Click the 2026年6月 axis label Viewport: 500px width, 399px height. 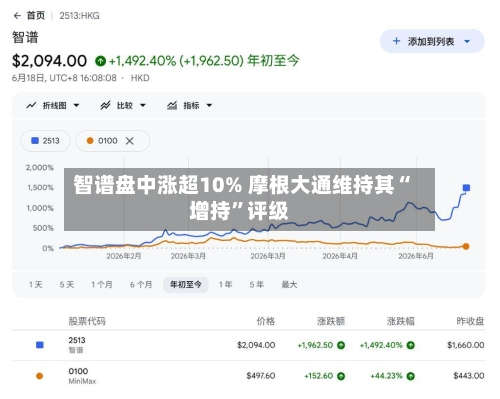tap(416, 256)
